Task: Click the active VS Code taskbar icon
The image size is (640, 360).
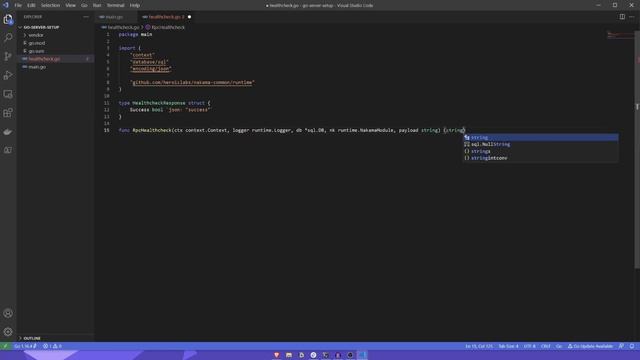Action: tap(362, 355)
